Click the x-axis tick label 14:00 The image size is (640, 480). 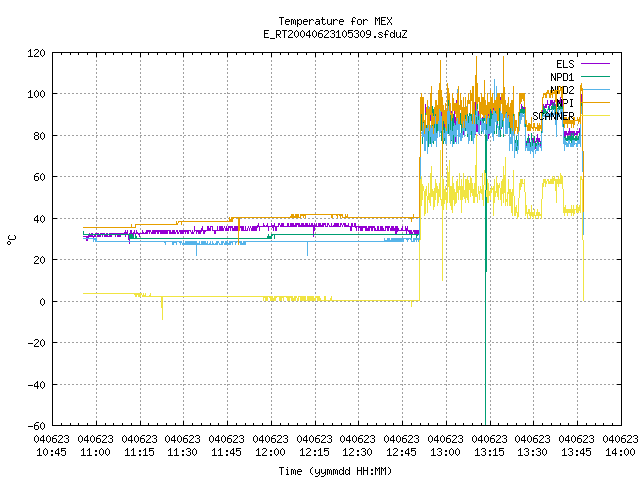pyautogui.click(x=620, y=453)
